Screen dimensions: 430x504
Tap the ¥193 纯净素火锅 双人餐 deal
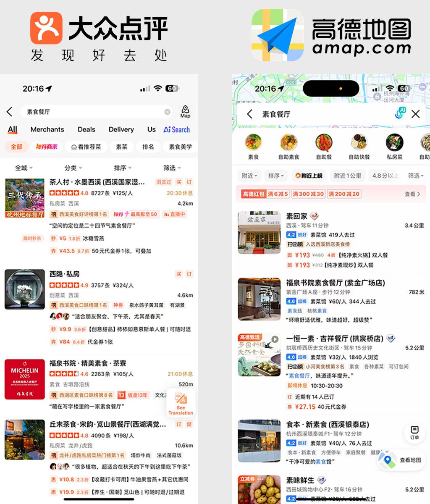click(x=337, y=255)
